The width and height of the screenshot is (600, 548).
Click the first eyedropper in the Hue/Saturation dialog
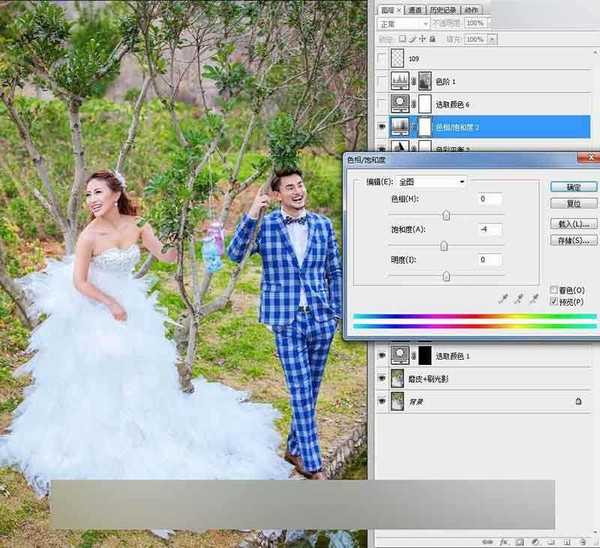(504, 299)
